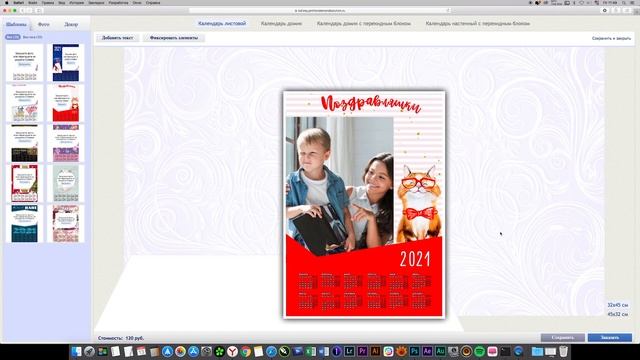Select the Календарь домик tab
The width and height of the screenshot is (640, 360).
[281, 24]
